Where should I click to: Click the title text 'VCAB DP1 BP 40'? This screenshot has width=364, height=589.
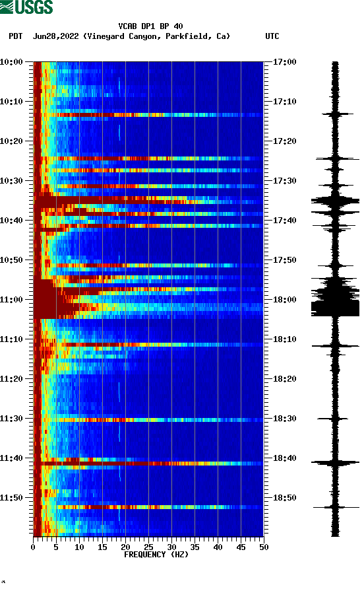click(150, 26)
